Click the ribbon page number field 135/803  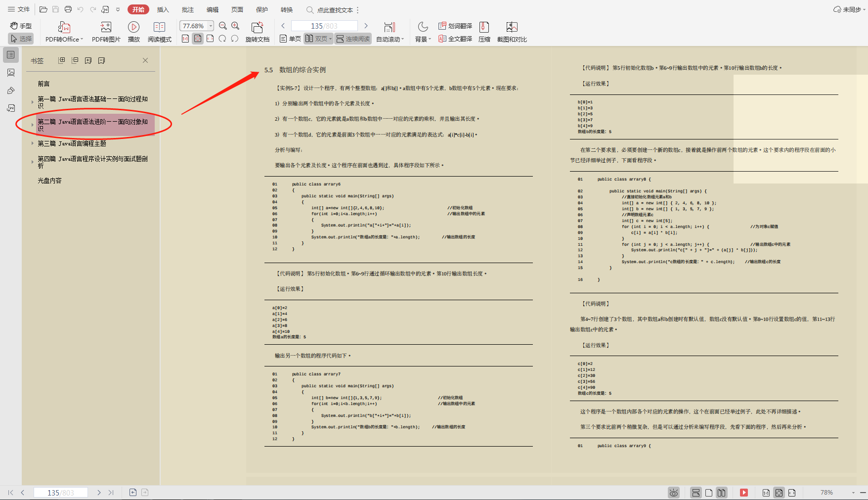(x=324, y=26)
